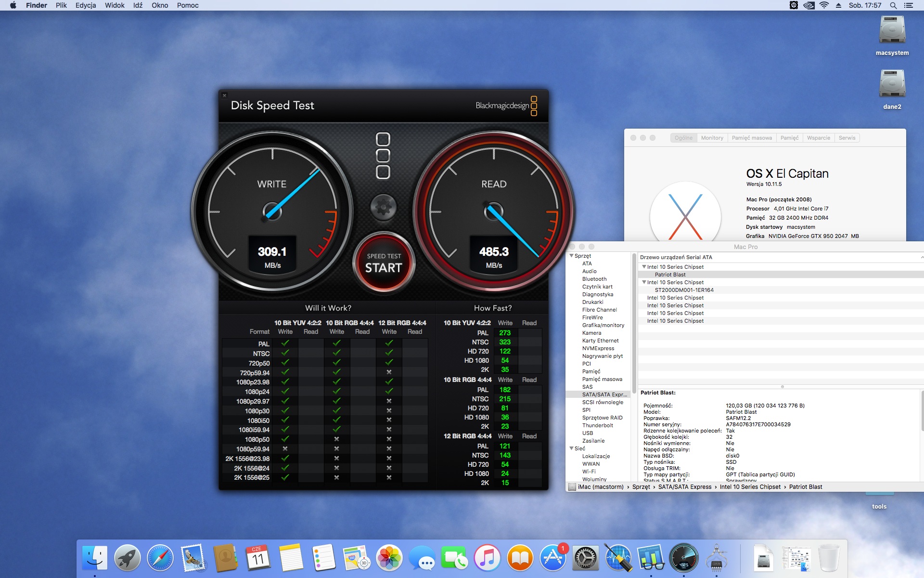
Task: Open App Store with update badge
Action: 552,558
